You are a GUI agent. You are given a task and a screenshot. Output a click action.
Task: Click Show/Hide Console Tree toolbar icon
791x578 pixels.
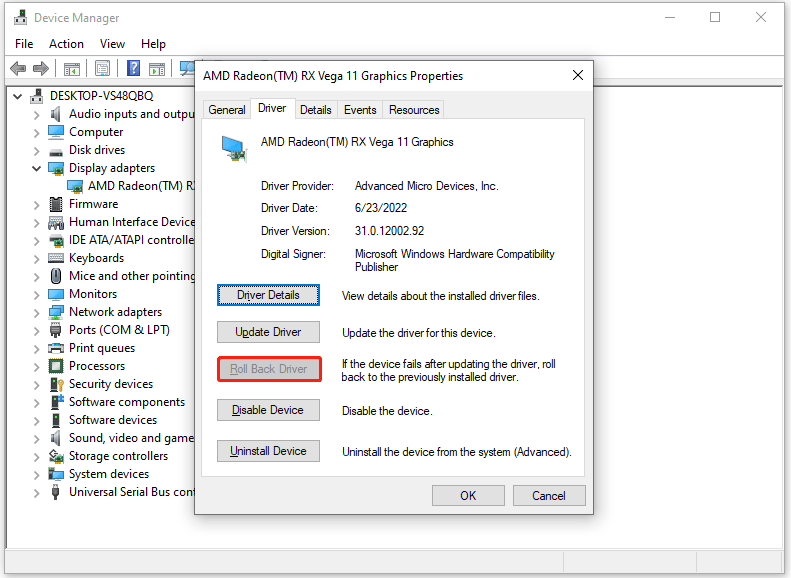pos(72,69)
